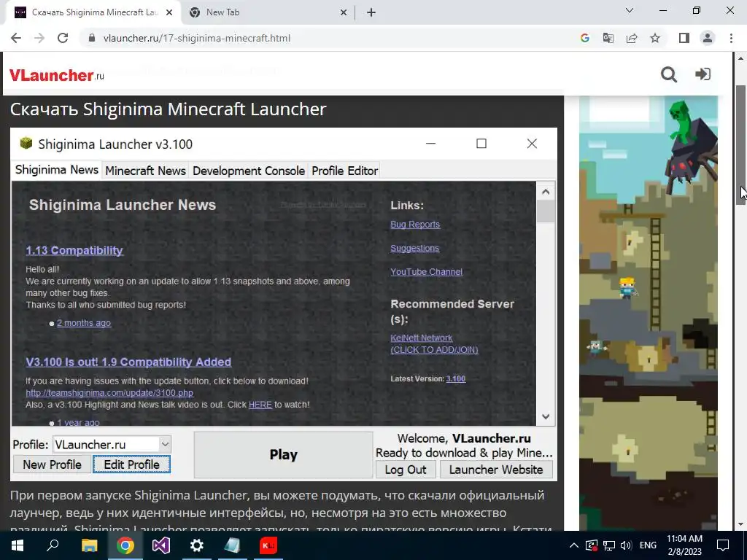The width and height of the screenshot is (747, 560).
Task: Switch to the New Tab tab
Action: point(268,13)
